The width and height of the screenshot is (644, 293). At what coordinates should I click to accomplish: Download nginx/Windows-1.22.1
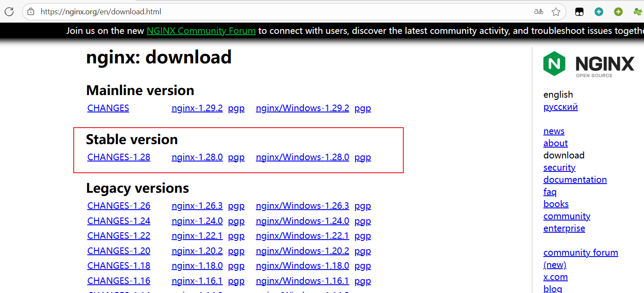pos(302,236)
